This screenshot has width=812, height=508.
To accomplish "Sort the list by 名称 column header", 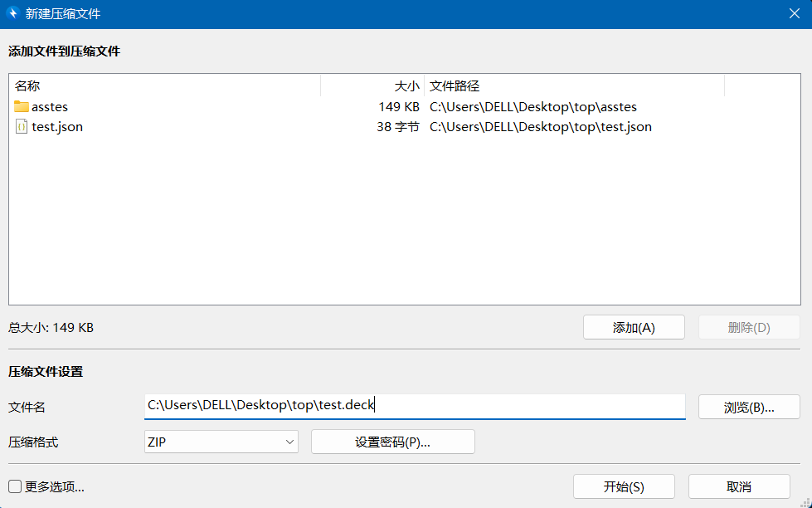I will click(164, 86).
